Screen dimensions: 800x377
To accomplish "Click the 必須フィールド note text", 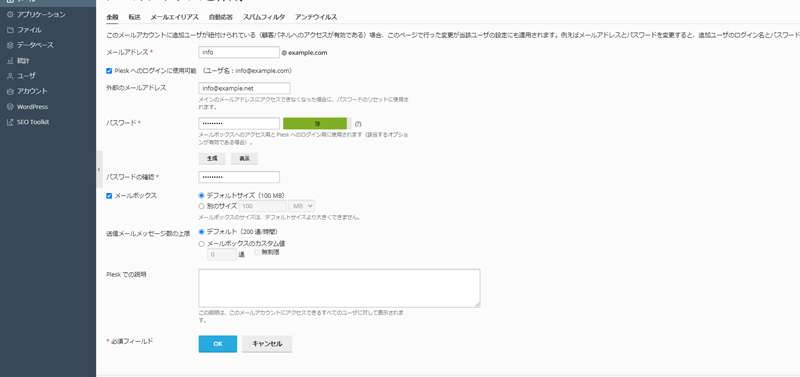I will pyautogui.click(x=129, y=341).
